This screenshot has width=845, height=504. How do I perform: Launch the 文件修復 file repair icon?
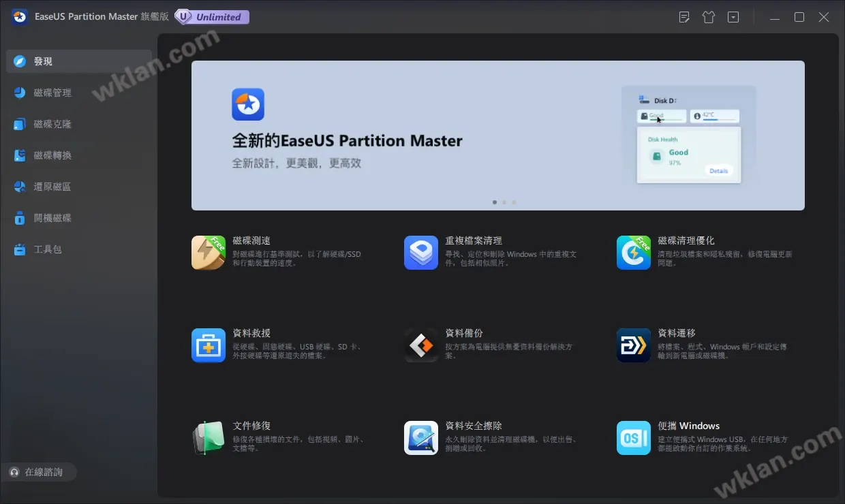coord(209,438)
